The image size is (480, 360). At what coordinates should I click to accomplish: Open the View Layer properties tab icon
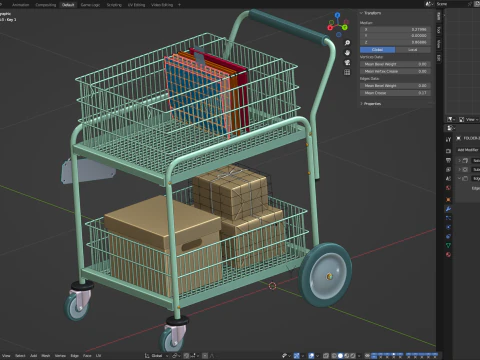[x=448, y=169]
